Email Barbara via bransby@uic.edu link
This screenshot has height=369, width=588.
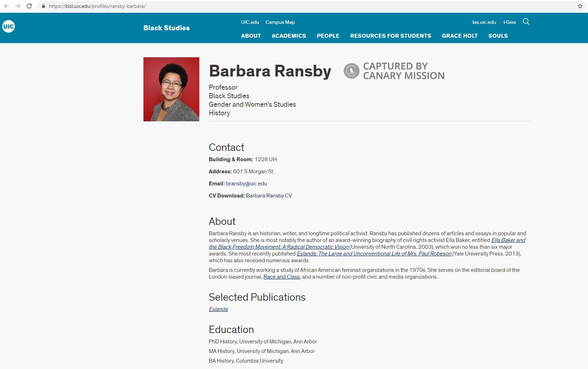[246, 183]
